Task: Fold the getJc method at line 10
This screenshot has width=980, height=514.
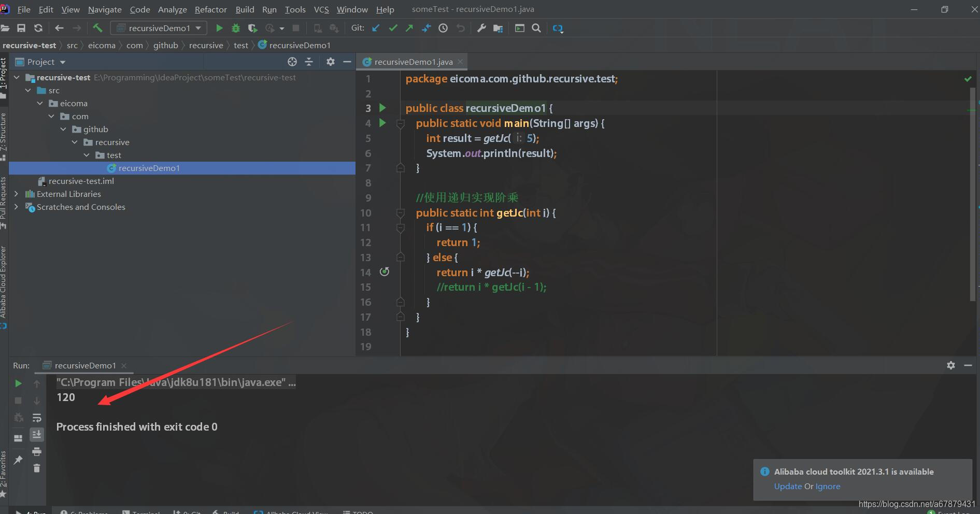Action: pos(401,213)
